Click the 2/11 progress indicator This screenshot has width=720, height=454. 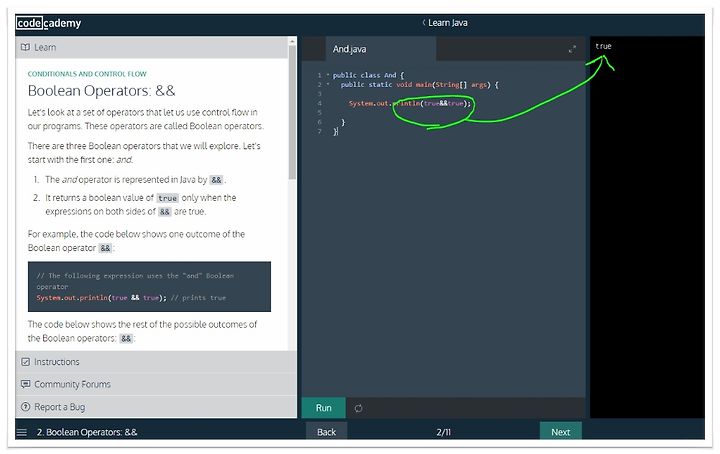coord(443,432)
